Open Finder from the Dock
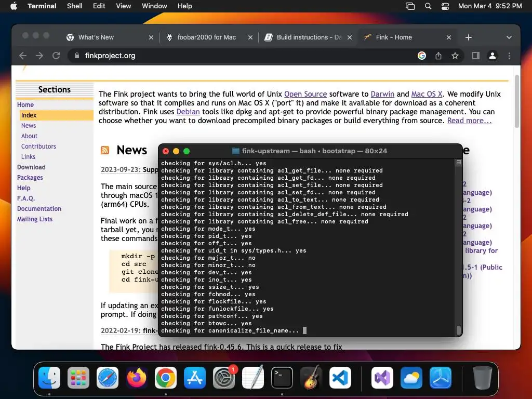532x399 pixels. pyautogui.click(x=49, y=378)
